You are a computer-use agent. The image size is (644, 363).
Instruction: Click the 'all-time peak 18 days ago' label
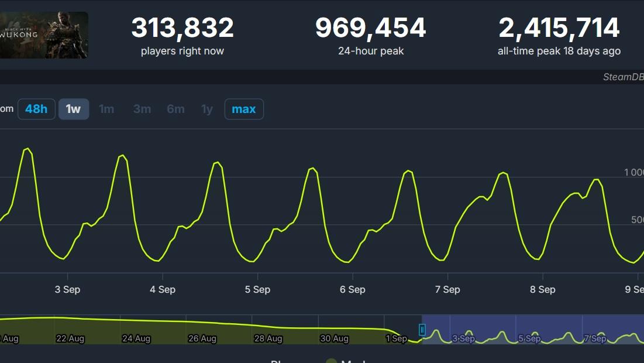pyautogui.click(x=559, y=51)
